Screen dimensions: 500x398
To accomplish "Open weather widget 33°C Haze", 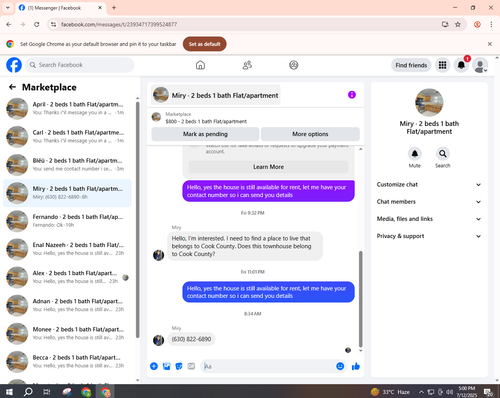I will click(x=390, y=392).
